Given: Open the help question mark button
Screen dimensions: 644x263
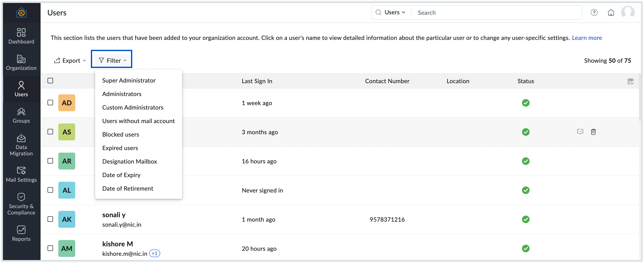Looking at the screenshot, I should coord(594,12).
